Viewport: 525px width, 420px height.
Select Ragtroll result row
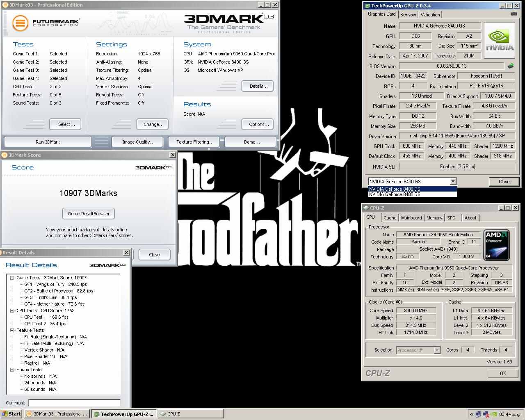(x=37, y=363)
